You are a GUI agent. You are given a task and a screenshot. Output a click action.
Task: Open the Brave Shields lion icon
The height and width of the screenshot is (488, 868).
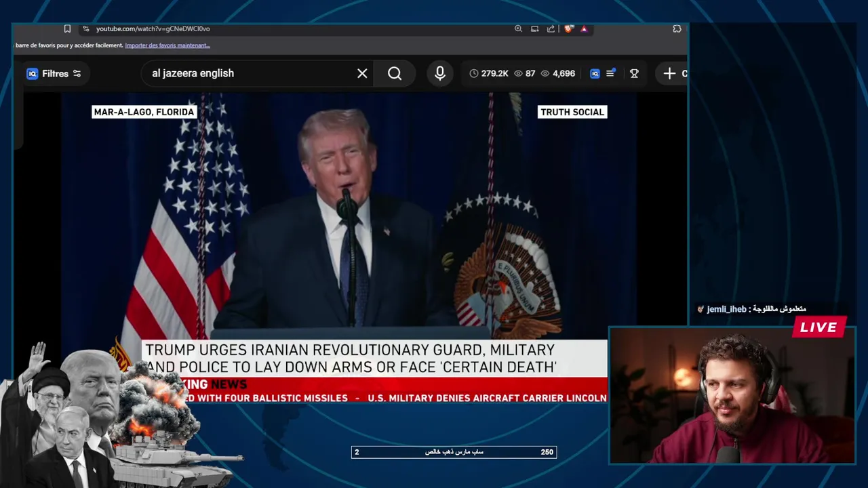tap(568, 28)
